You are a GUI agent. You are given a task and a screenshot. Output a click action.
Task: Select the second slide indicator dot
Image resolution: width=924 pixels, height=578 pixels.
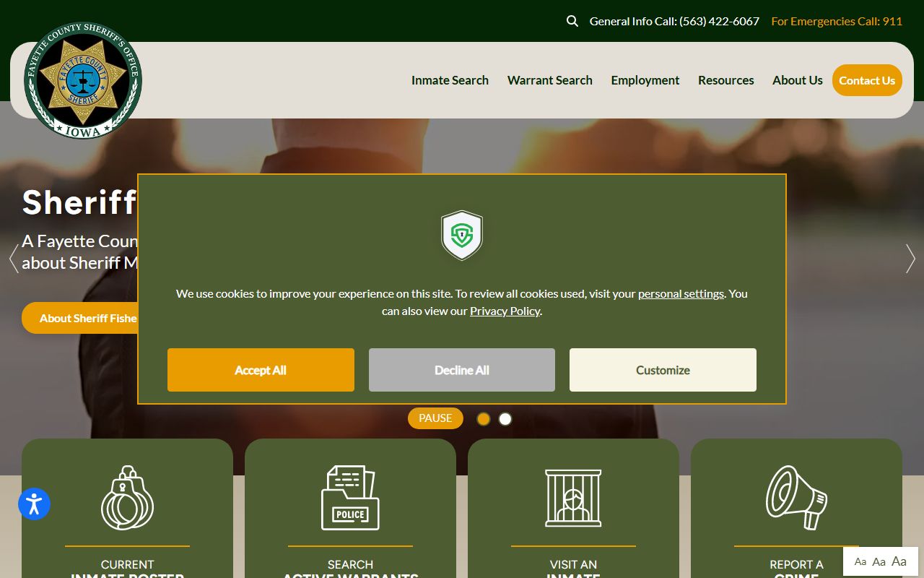pyautogui.click(x=505, y=419)
